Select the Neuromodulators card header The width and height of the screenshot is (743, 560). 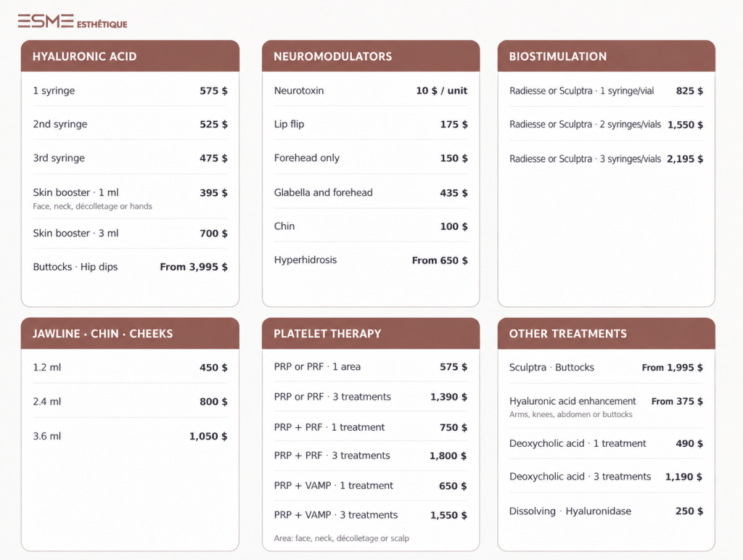(371, 56)
